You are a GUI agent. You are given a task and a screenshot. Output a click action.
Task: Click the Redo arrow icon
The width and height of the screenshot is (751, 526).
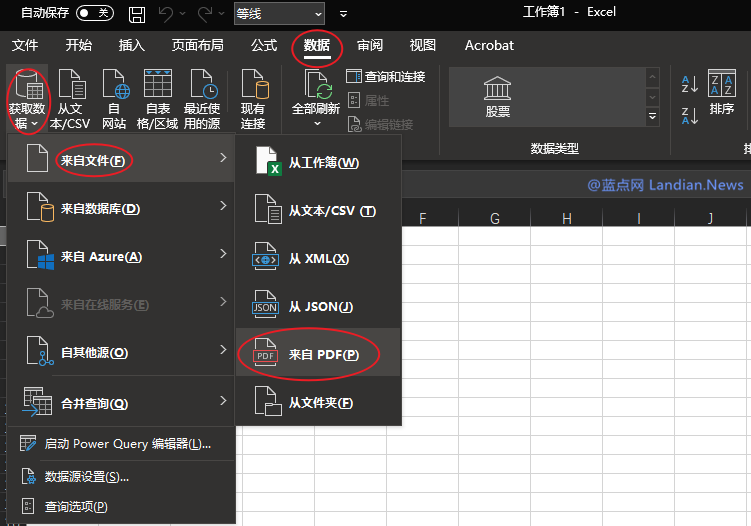[205, 14]
